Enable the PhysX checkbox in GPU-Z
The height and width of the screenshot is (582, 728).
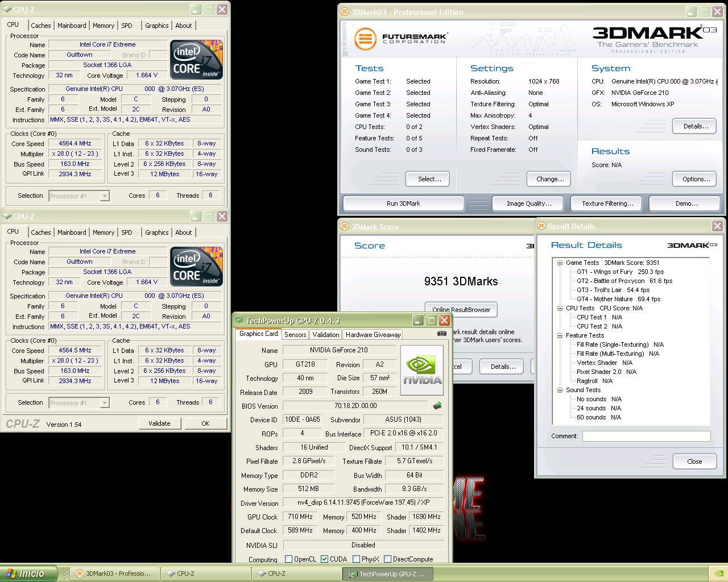[x=356, y=559]
